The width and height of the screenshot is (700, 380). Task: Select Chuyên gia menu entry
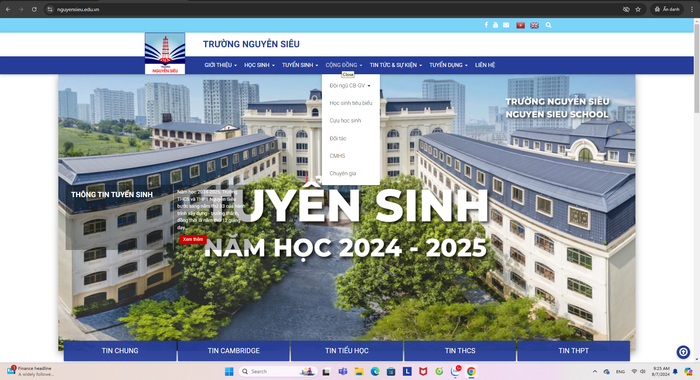[x=343, y=173]
